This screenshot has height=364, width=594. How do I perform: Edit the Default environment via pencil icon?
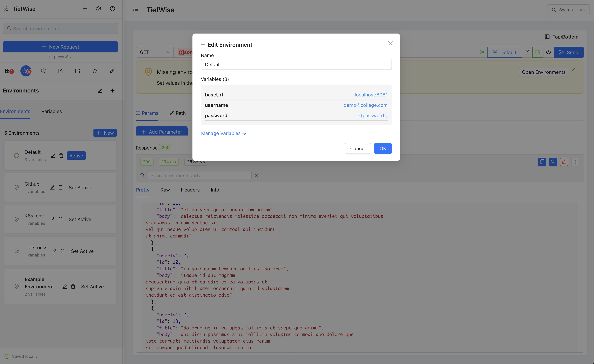coord(53,156)
